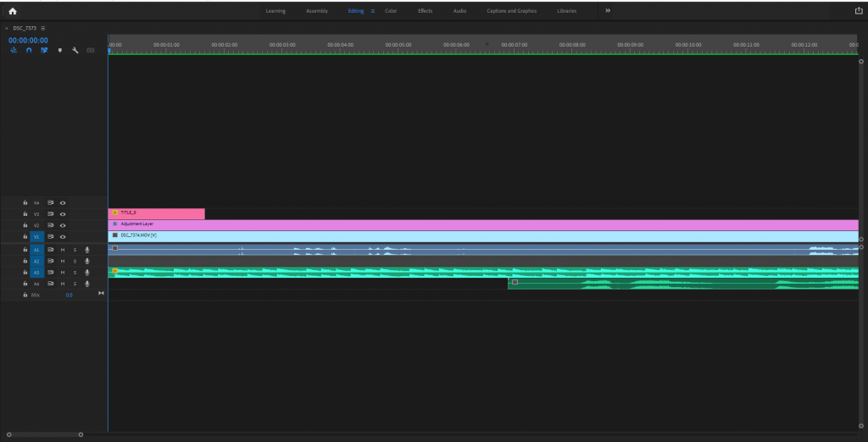
Task: Add a marker with the marker icon
Action: pos(59,50)
